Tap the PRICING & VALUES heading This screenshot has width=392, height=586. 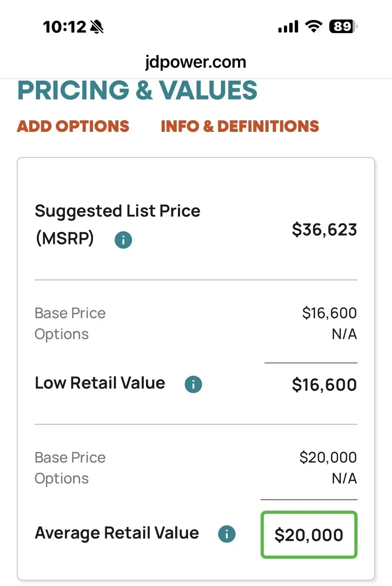tap(137, 90)
